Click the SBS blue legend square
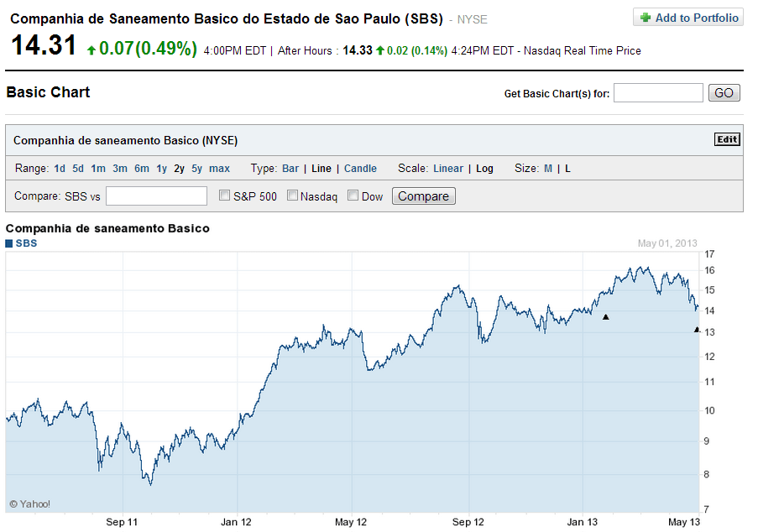The height and width of the screenshot is (532, 758). coord(8,243)
